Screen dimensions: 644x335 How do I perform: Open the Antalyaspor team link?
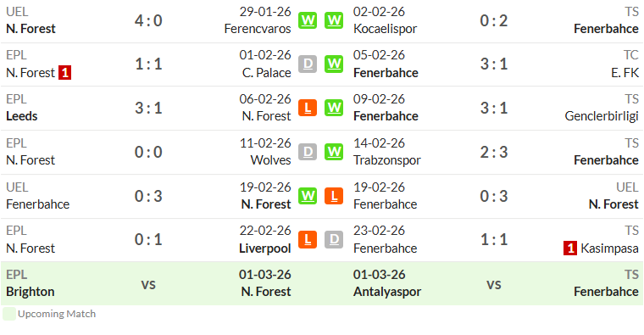pyautogui.click(x=387, y=292)
